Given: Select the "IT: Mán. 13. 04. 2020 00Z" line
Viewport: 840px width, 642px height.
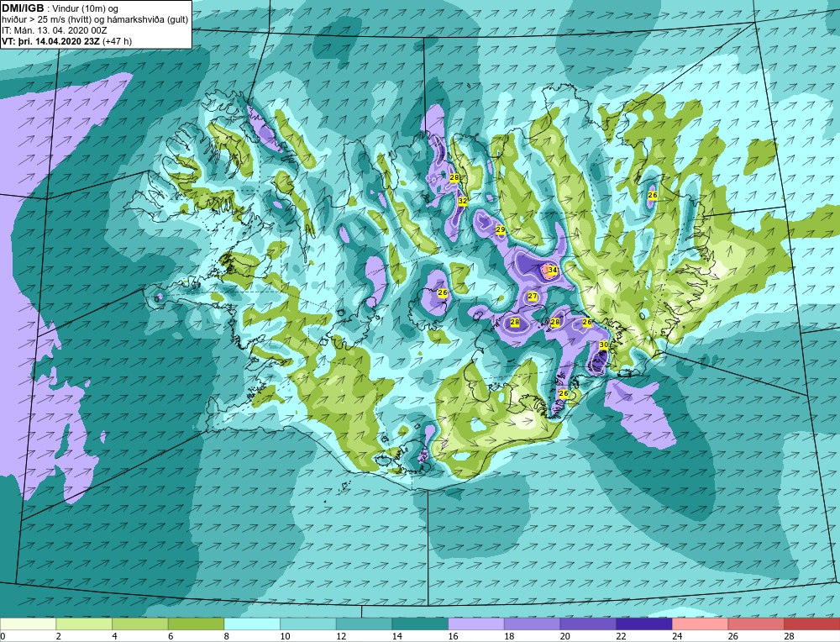Looking at the screenshot, I should tap(54, 30).
